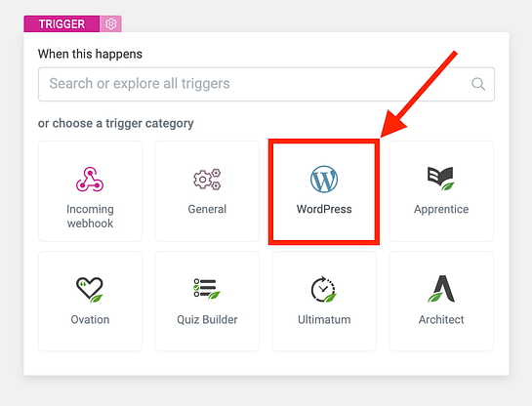The image size is (532, 406).
Task: Open trigger settings gear icon
Action: click(x=111, y=23)
